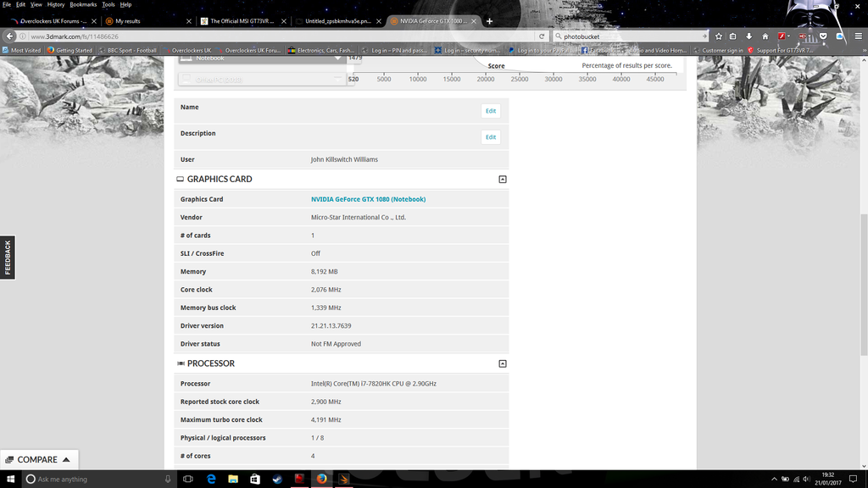Viewport: 868px width, 488px height.
Task: Go to home page icon
Action: pyautogui.click(x=765, y=36)
